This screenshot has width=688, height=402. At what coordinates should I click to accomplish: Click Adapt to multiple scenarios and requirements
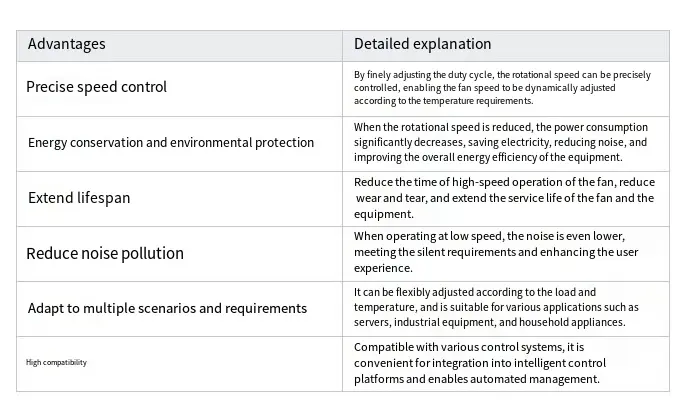point(167,308)
